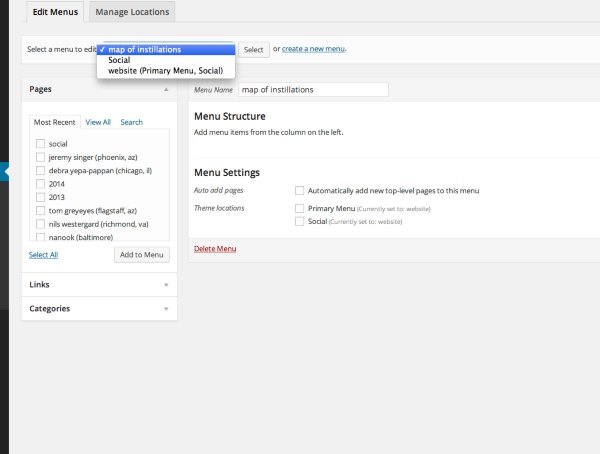
Task: Check the 'jeremy singer (phoenix, az)' page
Action: click(40, 157)
